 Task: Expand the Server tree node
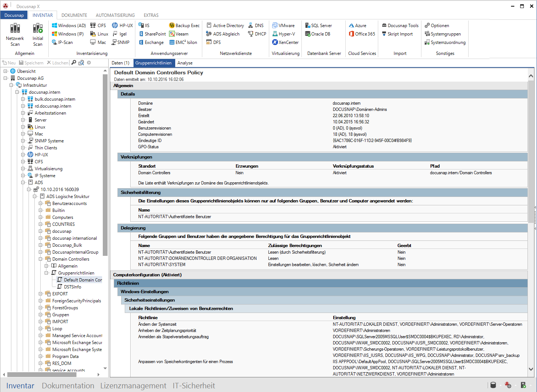click(x=23, y=120)
